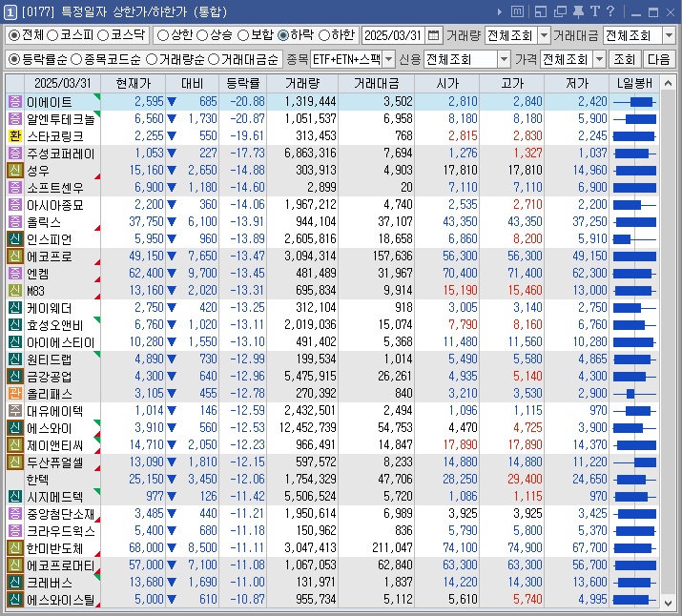Select the 전체 market radio button
Viewport: 682px width, 616px height.
click(14, 35)
